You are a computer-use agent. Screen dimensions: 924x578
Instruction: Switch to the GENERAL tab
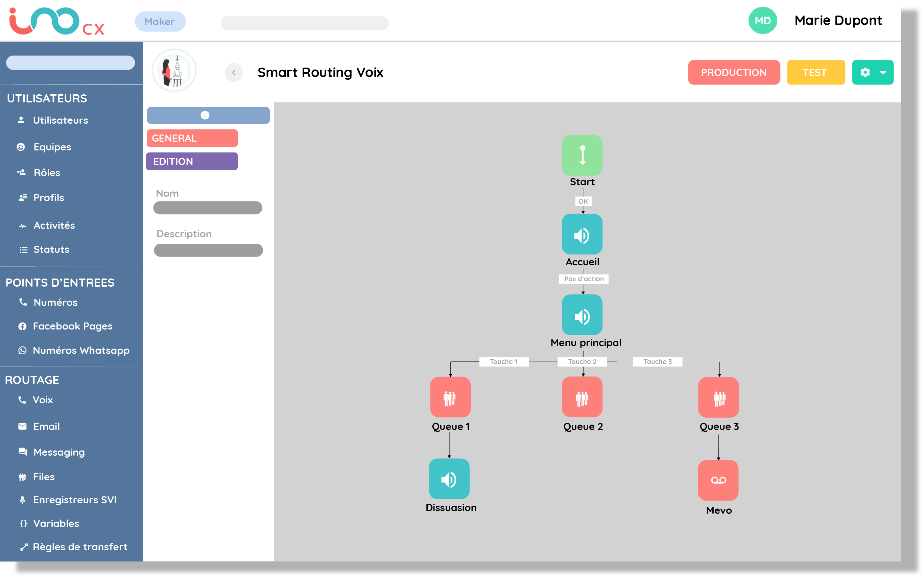click(192, 138)
